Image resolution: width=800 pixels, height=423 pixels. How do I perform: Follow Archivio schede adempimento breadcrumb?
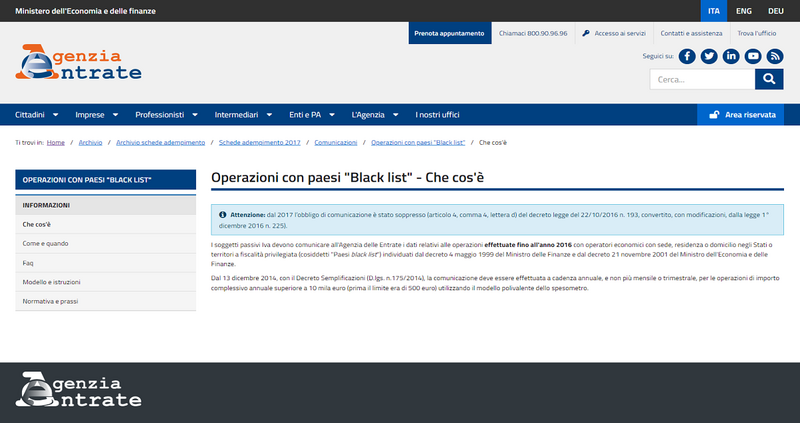tap(160, 142)
